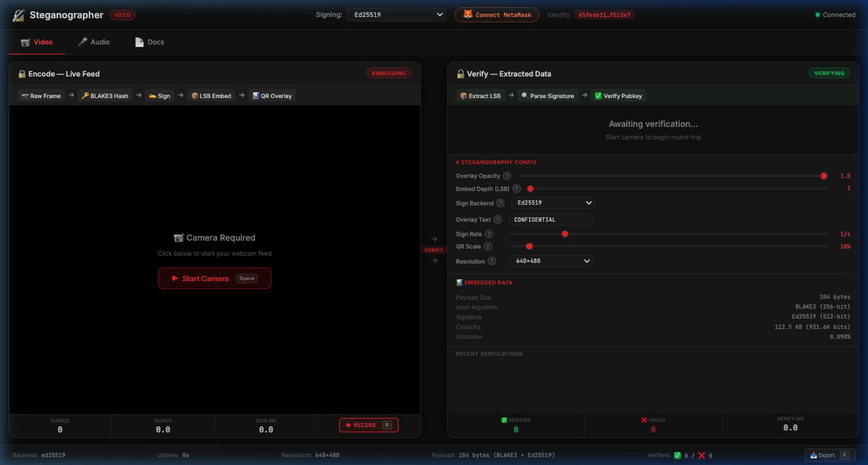Click the v0.1.0 version badge
The image size is (868, 465).
pyautogui.click(x=122, y=15)
